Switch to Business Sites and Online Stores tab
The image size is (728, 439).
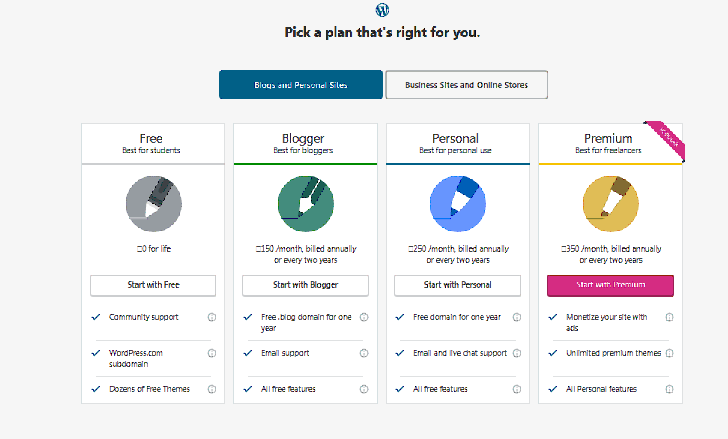tap(466, 85)
